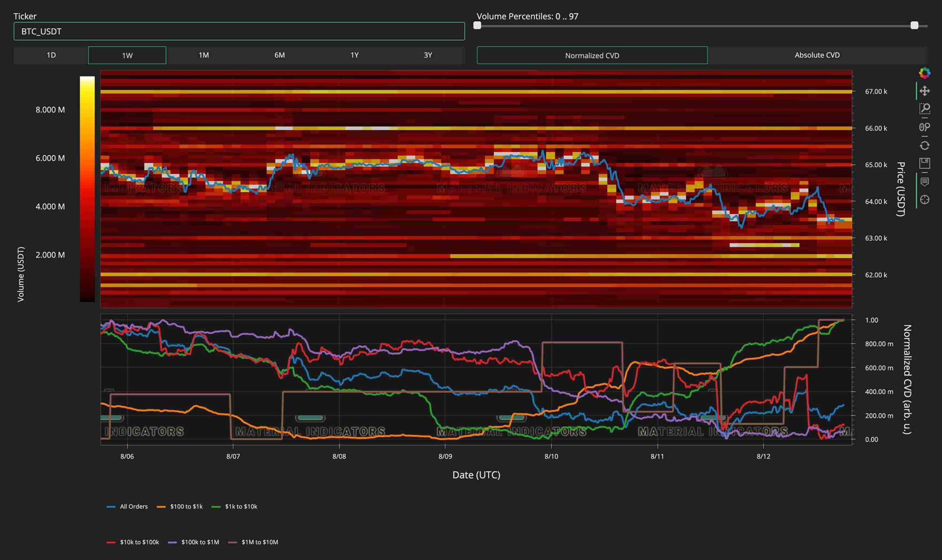This screenshot has height=560, width=942.
Task: Click the "Volume Percentiles: 0 .. 97" label
Action: point(527,16)
